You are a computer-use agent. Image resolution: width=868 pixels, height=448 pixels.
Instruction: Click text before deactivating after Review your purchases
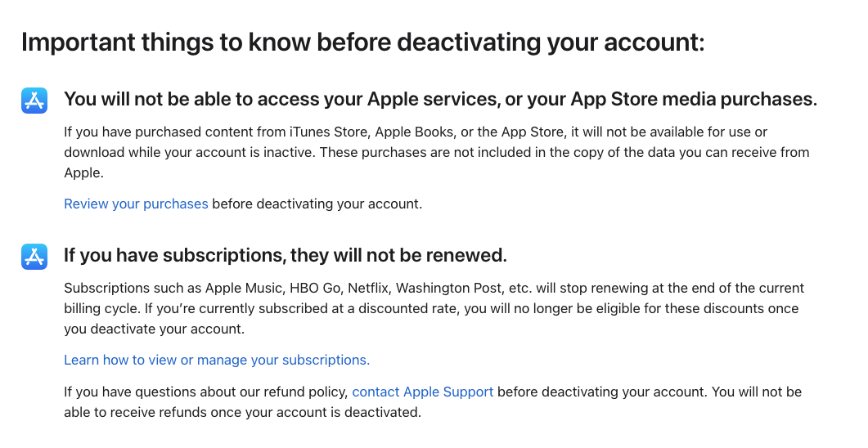317,204
